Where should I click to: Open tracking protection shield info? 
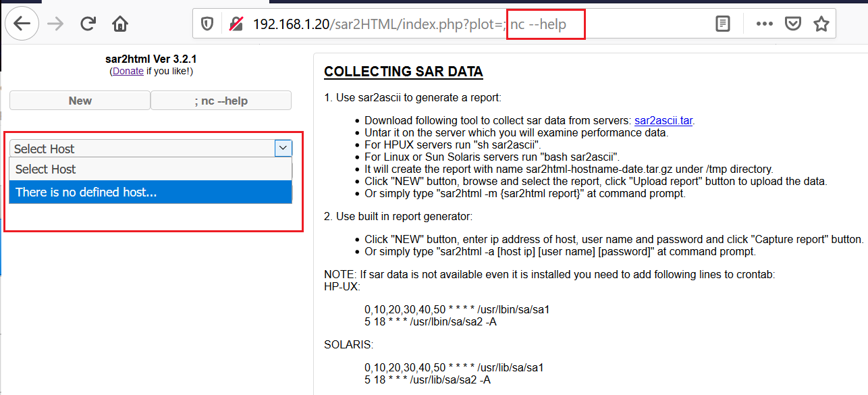(207, 24)
